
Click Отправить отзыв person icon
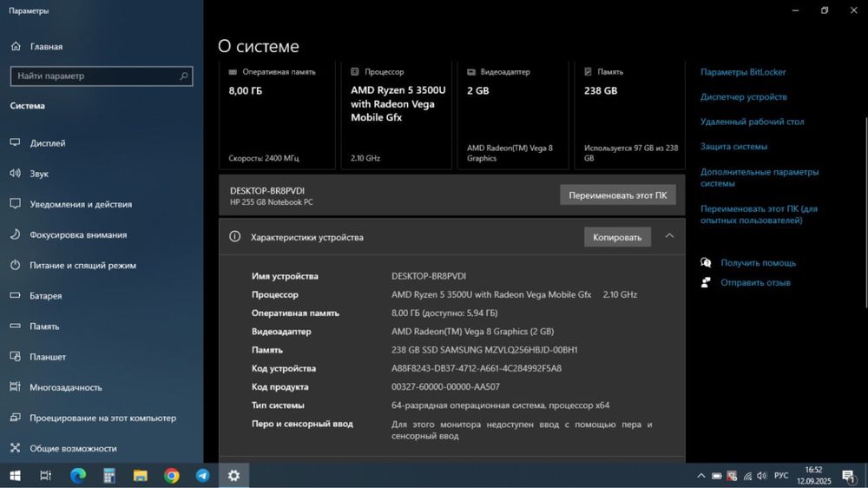[x=706, y=282]
